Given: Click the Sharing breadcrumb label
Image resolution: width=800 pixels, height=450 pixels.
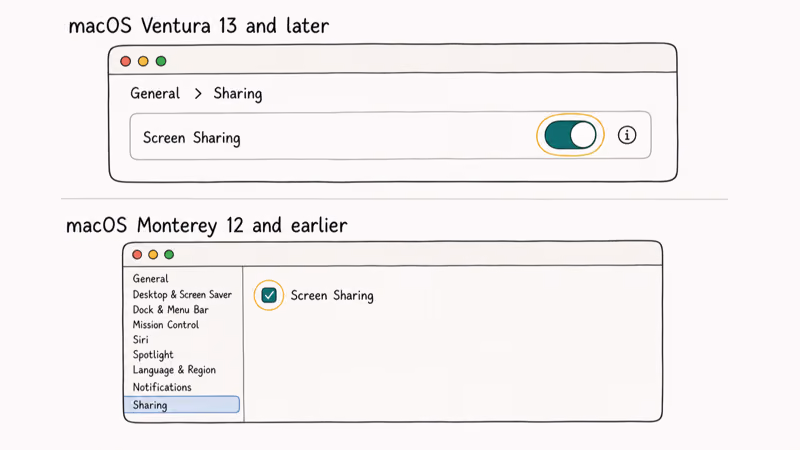Looking at the screenshot, I should click(238, 94).
